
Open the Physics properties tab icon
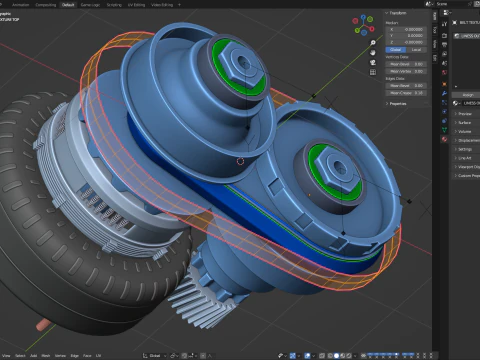coord(445,112)
